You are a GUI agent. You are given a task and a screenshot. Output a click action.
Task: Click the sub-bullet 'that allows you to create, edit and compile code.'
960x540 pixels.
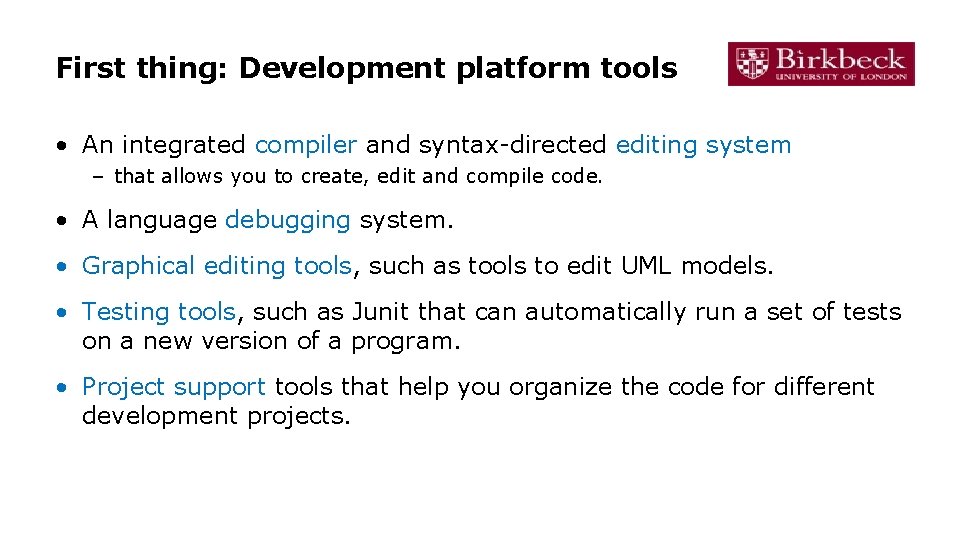coord(358,176)
